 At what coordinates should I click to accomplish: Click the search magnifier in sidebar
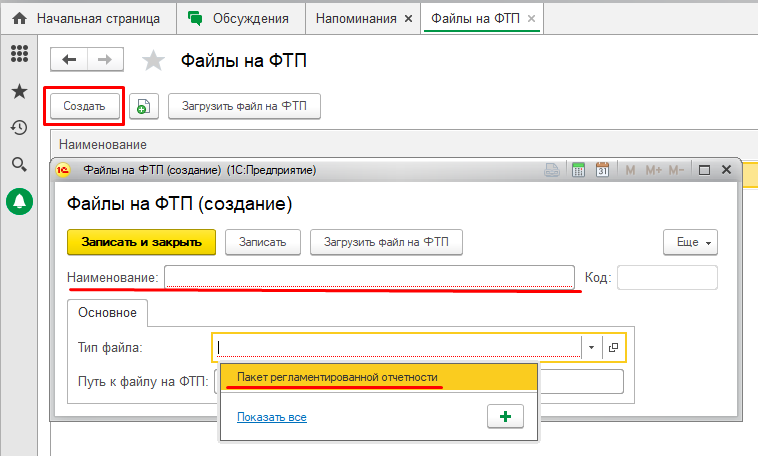pos(19,164)
